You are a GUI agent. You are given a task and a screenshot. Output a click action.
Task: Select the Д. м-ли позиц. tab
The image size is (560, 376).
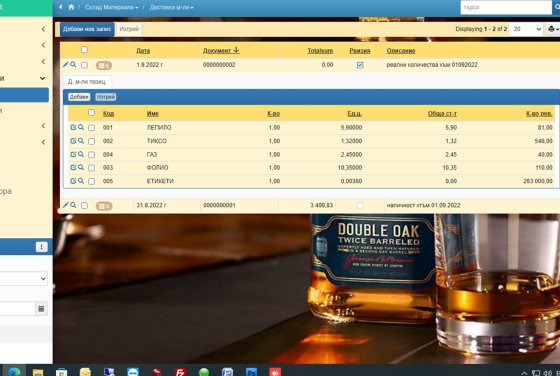[87, 82]
